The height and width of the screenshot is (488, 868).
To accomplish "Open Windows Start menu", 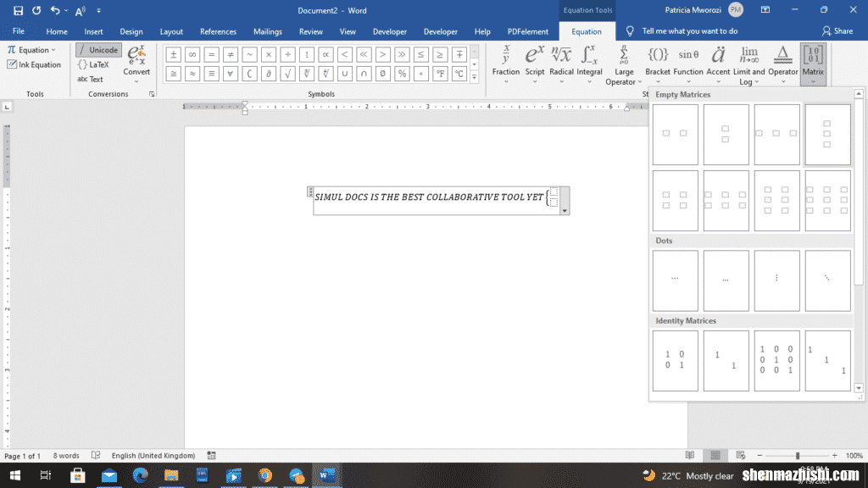I will (x=15, y=475).
